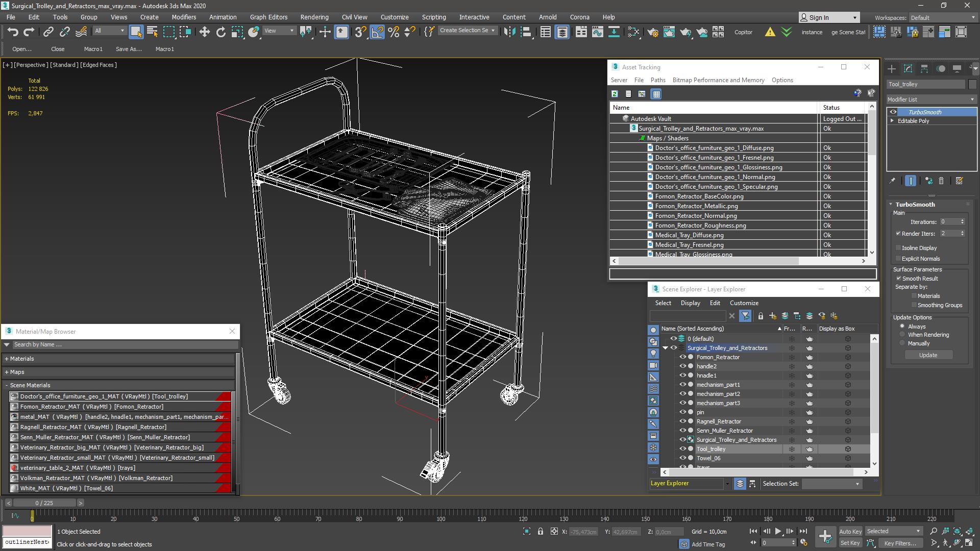
Task: Open the Render Setup teapot icon
Action: (x=652, y=32)
